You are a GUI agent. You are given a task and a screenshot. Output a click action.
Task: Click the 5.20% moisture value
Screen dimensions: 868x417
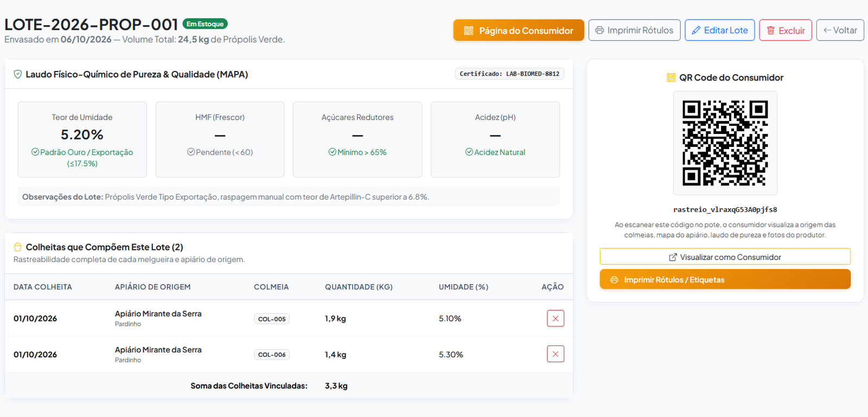[82, 134]
